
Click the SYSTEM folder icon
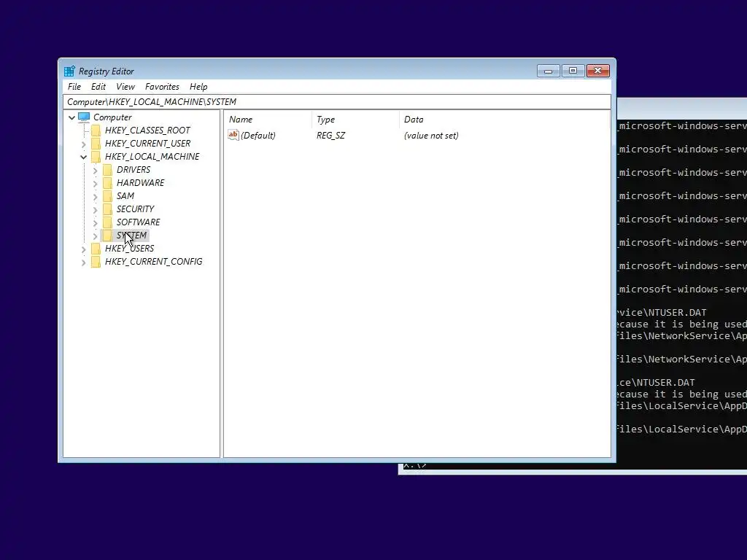click(108, 236)
